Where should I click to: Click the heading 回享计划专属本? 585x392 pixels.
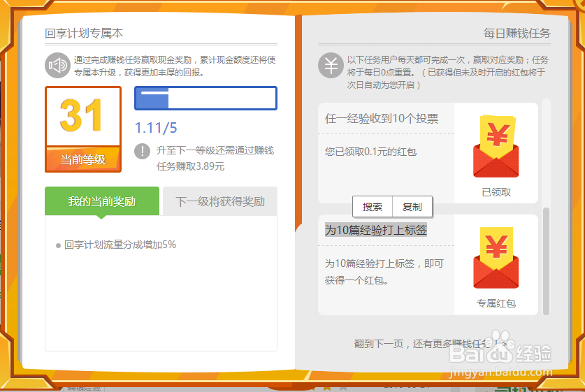tap(84, 34)
